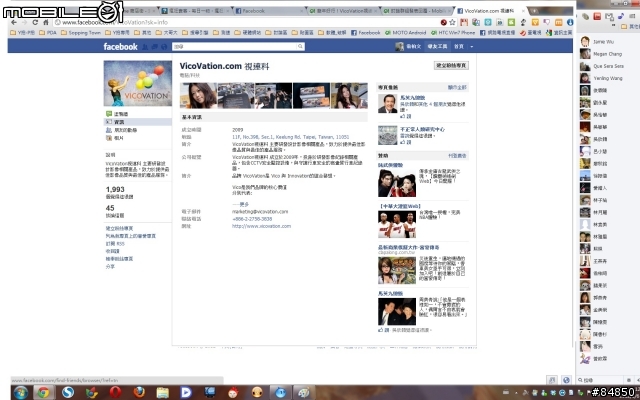Click the politician profile thumbnail under liked pages

(x=387, y=104)
